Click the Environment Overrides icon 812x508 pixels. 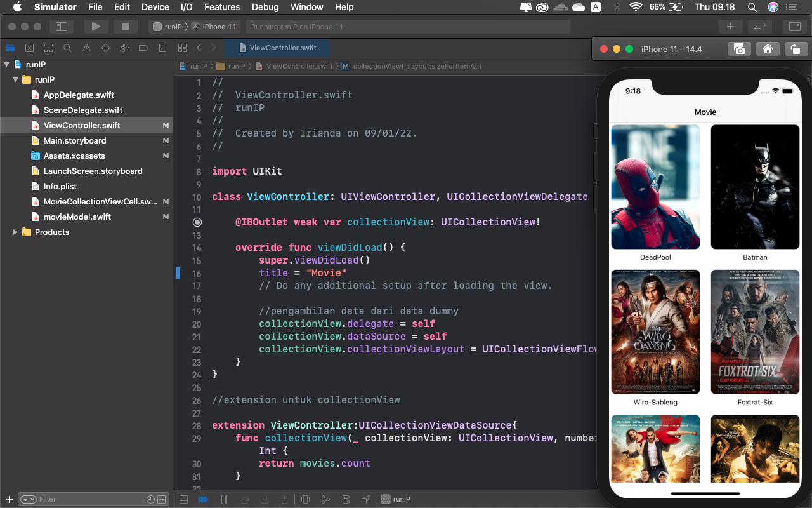click(346, 499)
